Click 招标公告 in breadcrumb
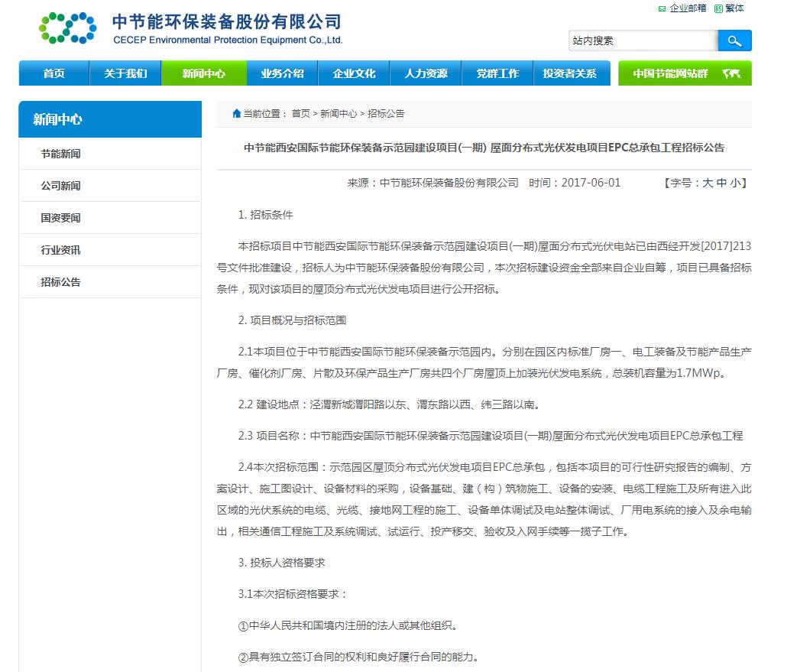 (x=386, y=114)
